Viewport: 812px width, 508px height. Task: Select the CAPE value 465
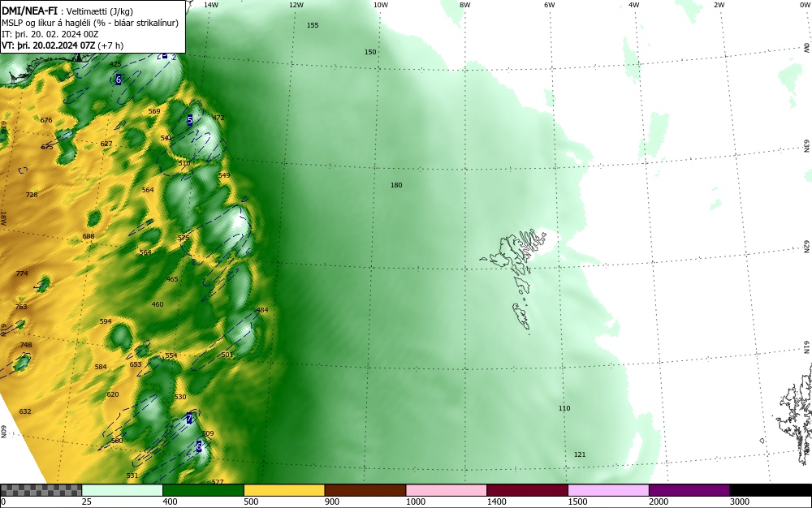tap(172, 279)
